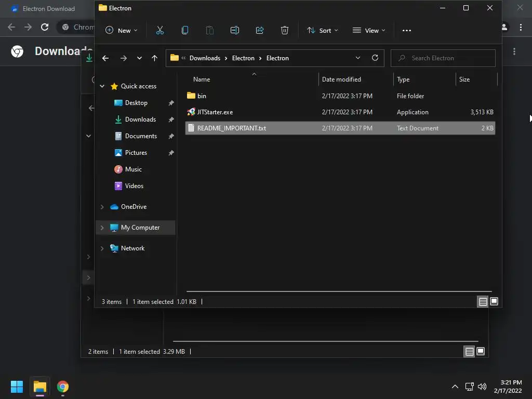Viewport: 532px width, 399px height.
Task: Refresh the Electron folder view
Action: (375, 58)
